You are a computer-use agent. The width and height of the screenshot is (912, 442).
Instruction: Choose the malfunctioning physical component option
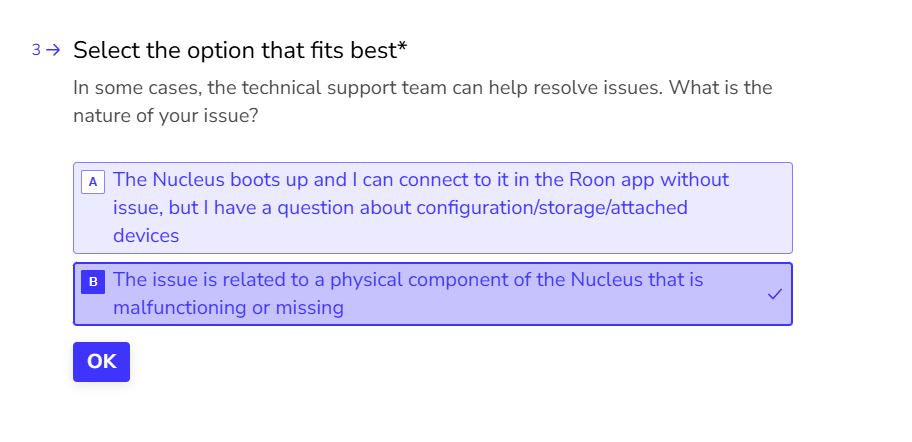(x=432, y=294)
